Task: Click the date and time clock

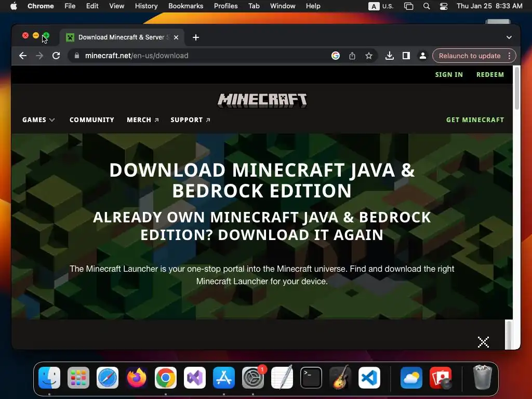Action: [x=489, y=6]
